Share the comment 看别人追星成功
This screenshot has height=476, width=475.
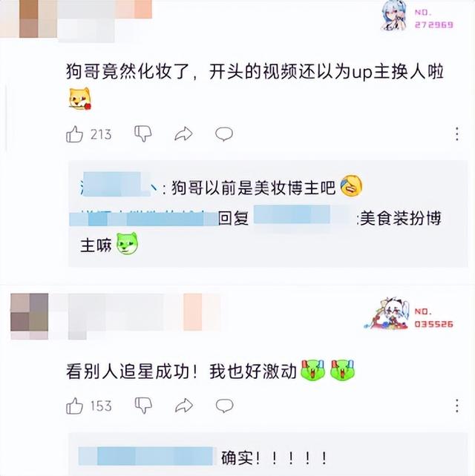(184, 406)
